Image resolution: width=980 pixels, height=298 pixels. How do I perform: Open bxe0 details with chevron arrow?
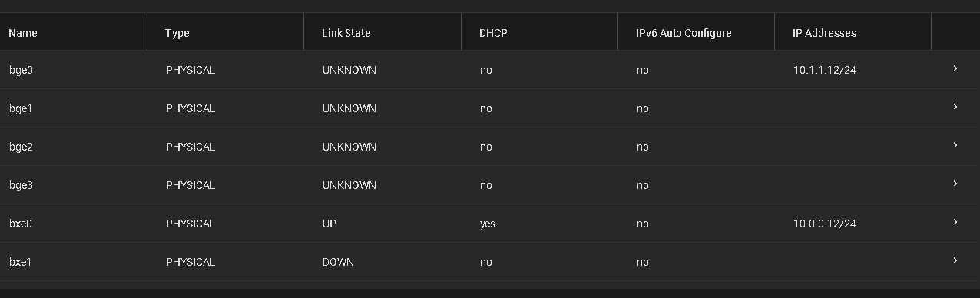tap(955, 223)
